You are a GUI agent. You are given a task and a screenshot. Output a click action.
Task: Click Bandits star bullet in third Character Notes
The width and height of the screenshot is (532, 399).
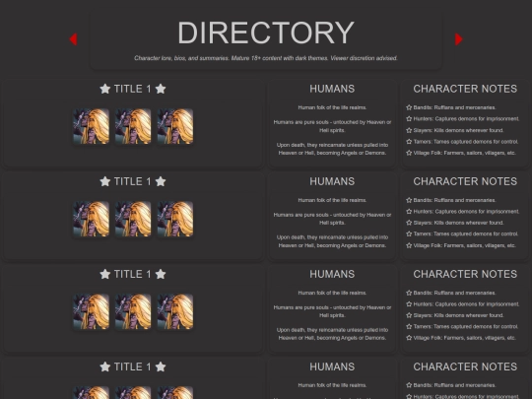tap(409, 293)
